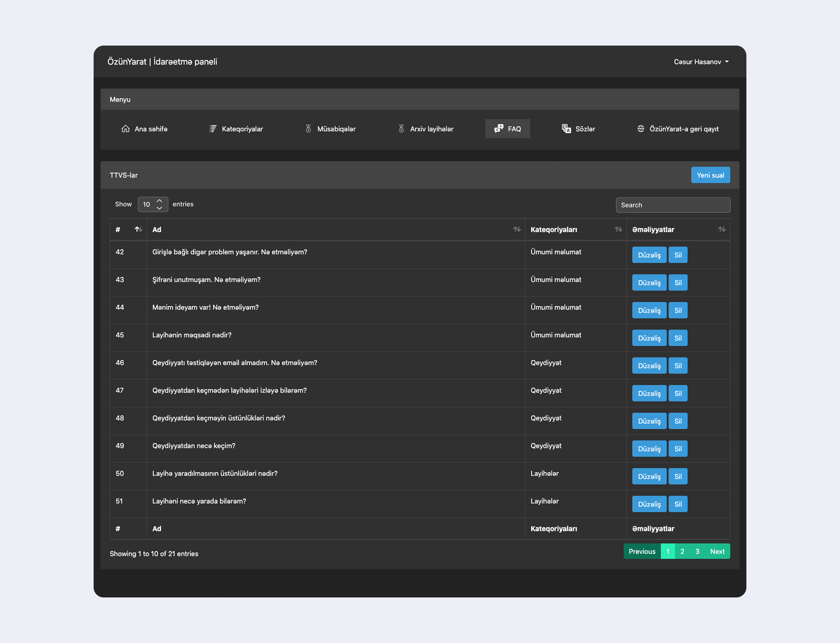Click the home icon beside Ana səhifə
The image size is (840, 643).
coord(125,129)
